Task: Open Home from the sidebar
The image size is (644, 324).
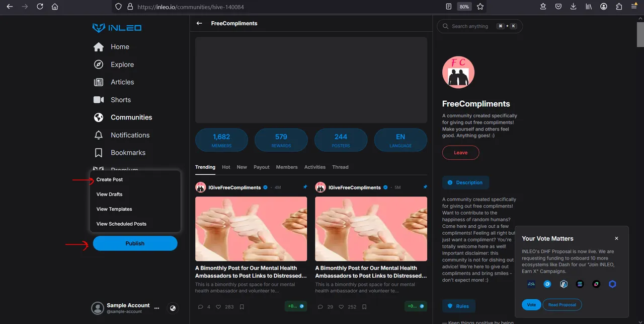Action: tap(111, 47)
